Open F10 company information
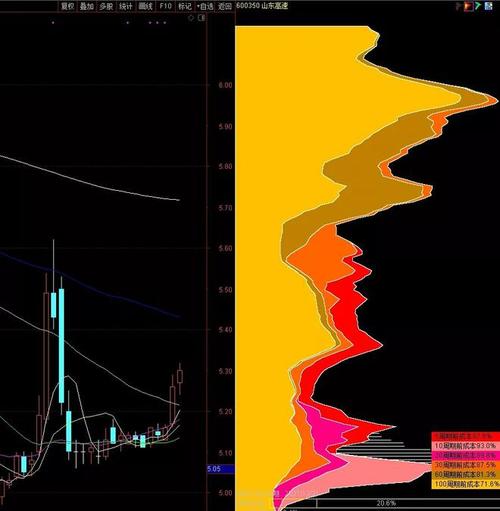500x511 pixels. (165, 6)
